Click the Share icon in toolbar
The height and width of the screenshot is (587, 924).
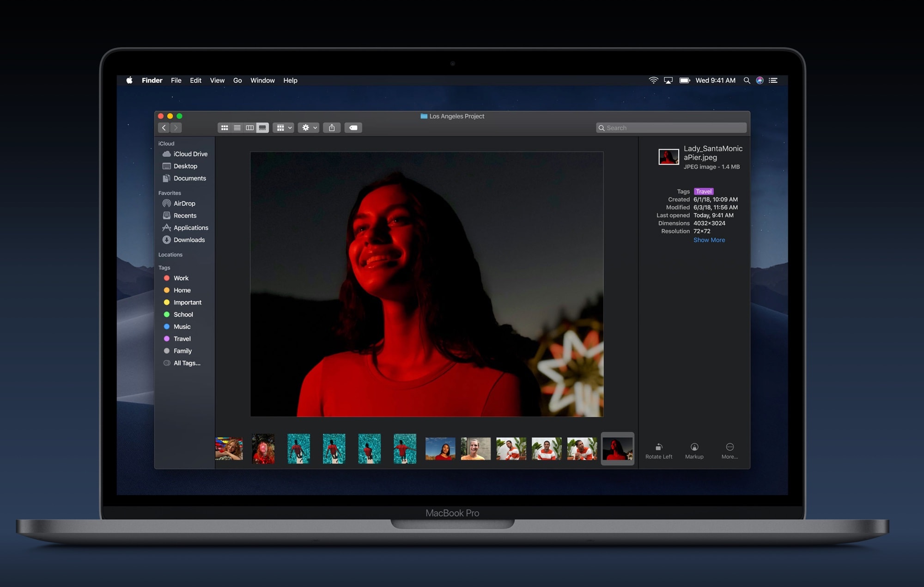click(331, 128)
